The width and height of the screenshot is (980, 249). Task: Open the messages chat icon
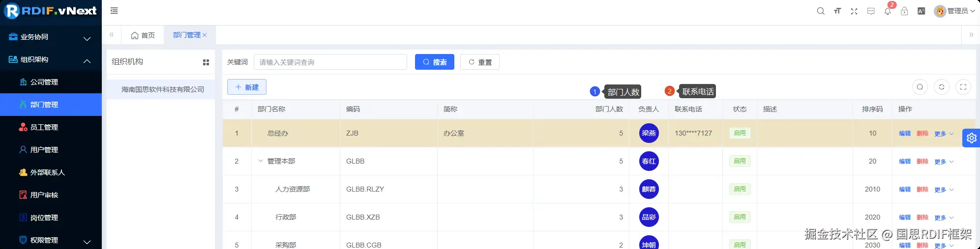[x=871, y=11]
